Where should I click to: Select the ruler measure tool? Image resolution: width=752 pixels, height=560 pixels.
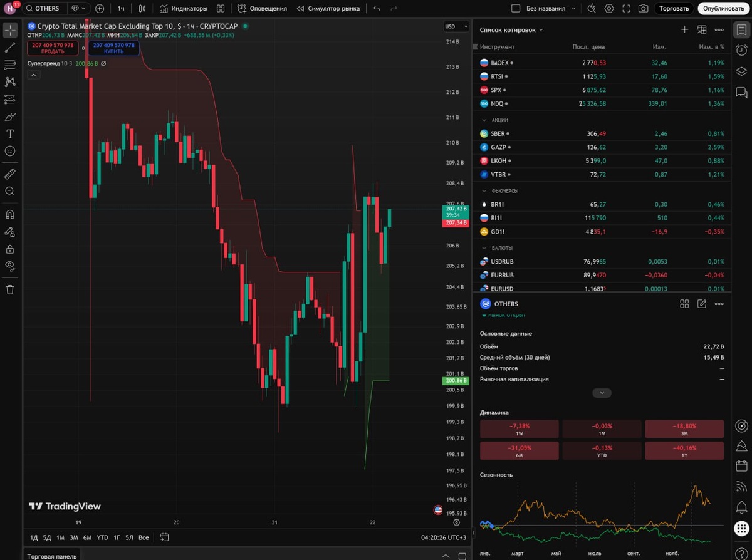pyautogui.click(x=10, y=174)
